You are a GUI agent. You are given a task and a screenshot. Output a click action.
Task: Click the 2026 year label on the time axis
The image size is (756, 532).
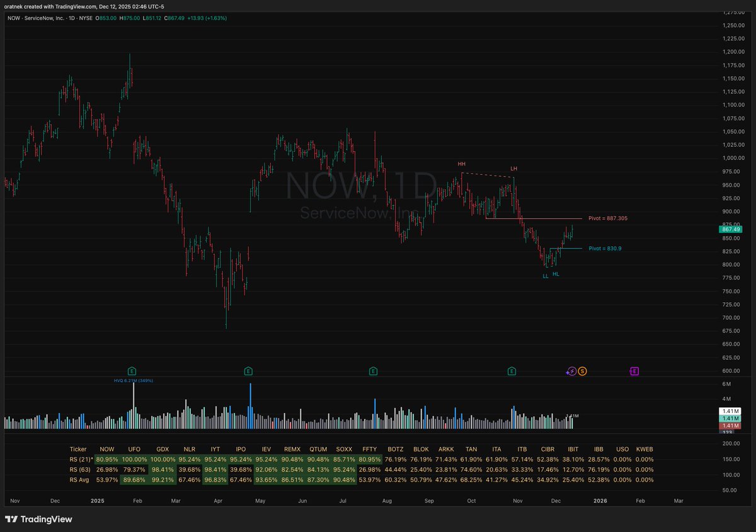click(x=600, y=501)
